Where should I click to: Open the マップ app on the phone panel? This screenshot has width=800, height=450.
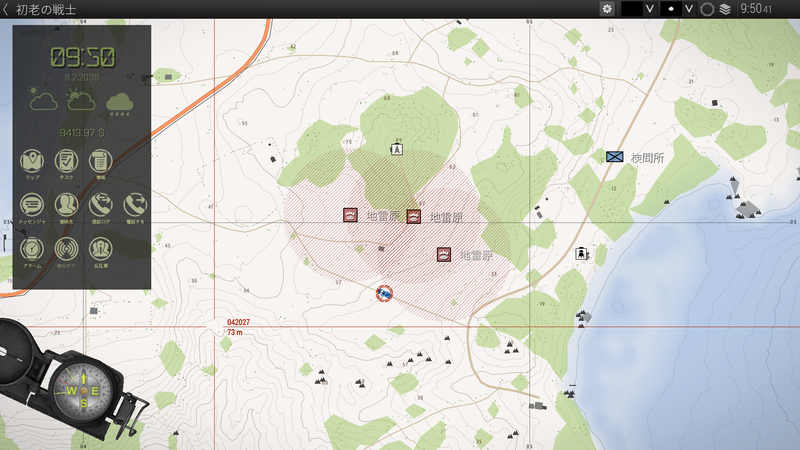point(32,161)
